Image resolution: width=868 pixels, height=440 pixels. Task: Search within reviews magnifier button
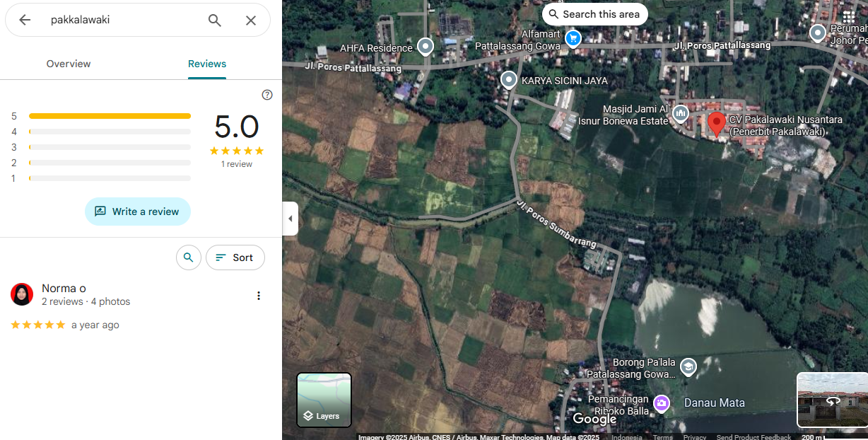pos(188,257)
